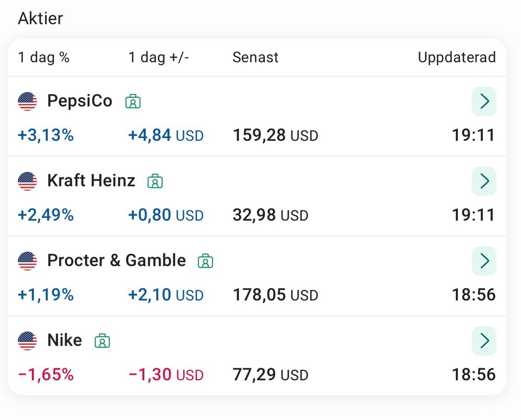
Task: Tap the green portfolio icon beside PepsiCo
Action: pos(133,102)
